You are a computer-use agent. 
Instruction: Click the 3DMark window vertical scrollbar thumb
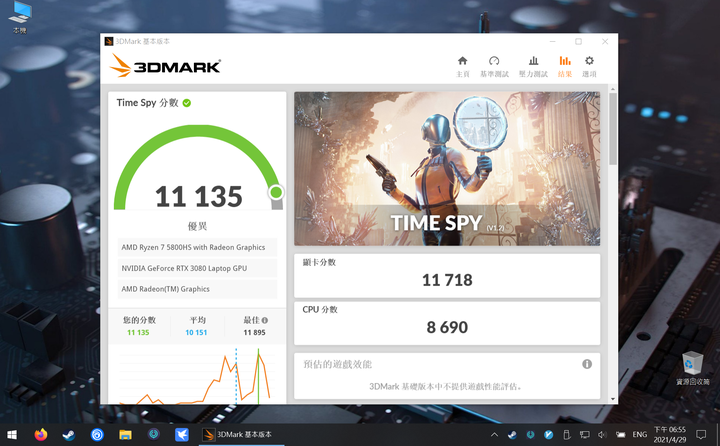click(x=613, y=129)
